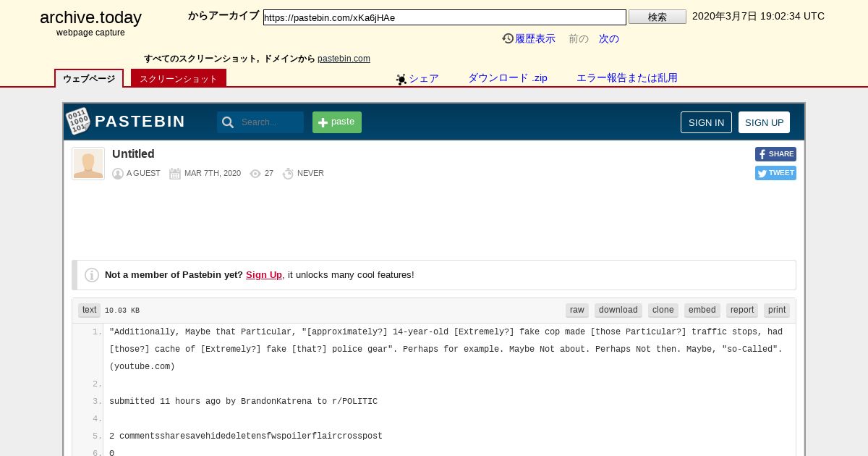
Task: Click the PASTEBIN wordmark text
Action: point(140,122)
